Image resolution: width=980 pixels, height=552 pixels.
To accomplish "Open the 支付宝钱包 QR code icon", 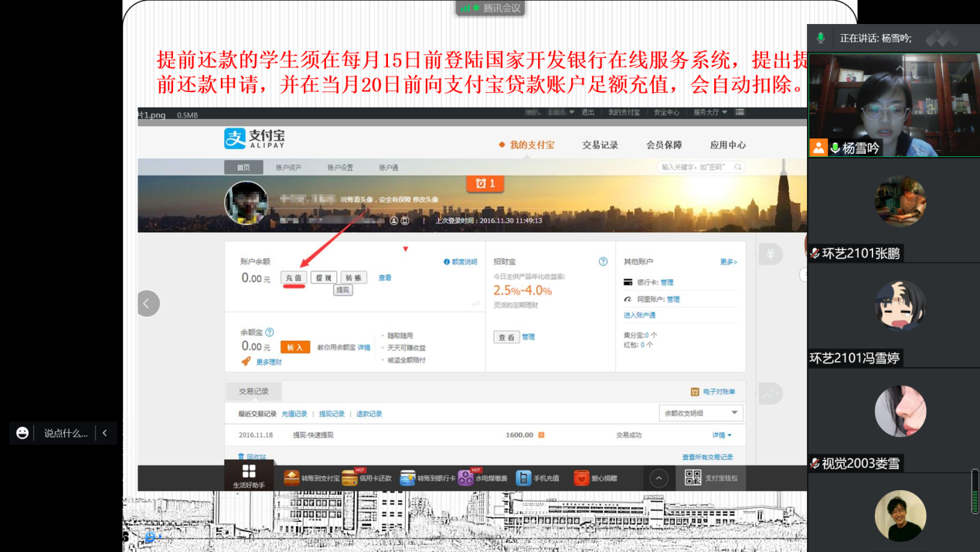I will 692,478.
